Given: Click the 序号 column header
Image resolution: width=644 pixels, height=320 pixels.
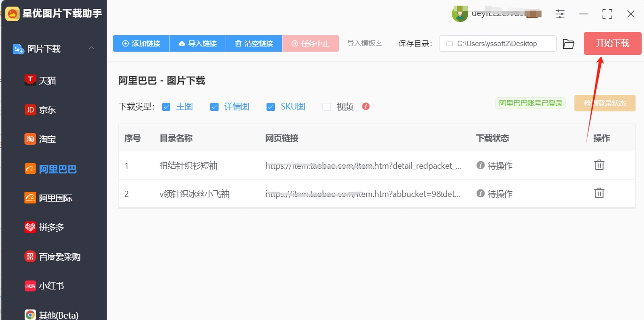Looking at the screenshot, I should pyautogui.click(x=133, y=138).
